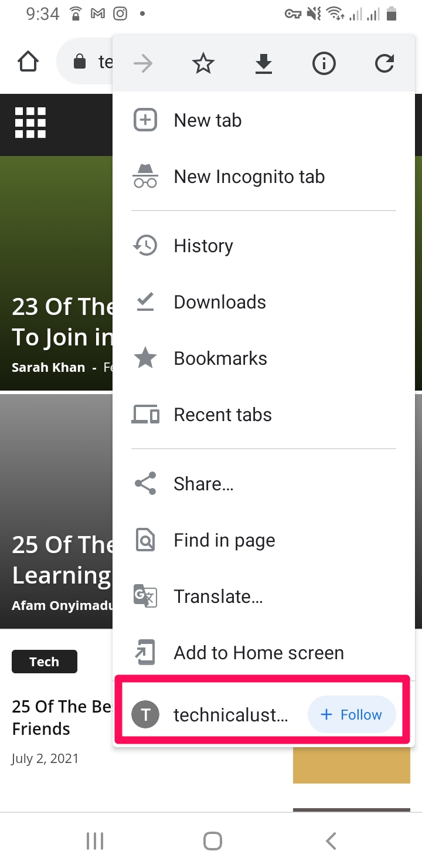Open History from the menu
Screen dimensions: 422x868
click(x=264, y=246)
